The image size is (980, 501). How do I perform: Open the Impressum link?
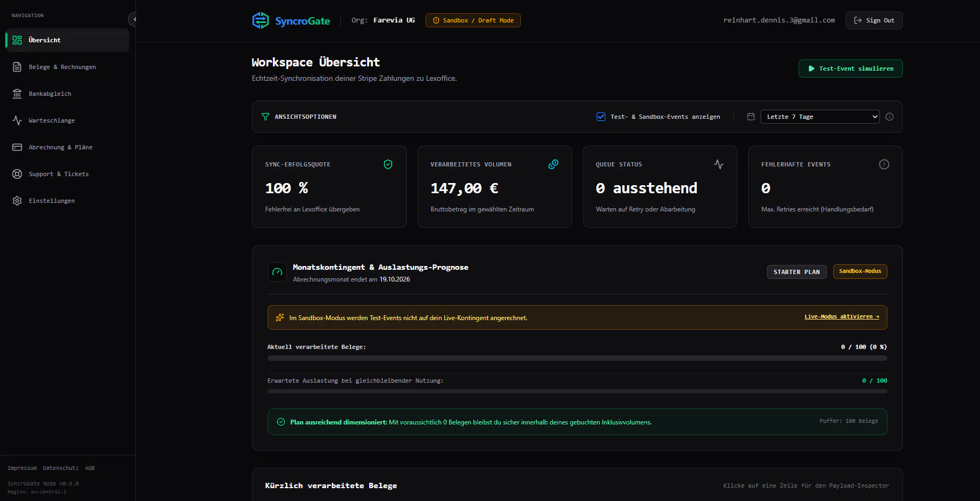click(22, 468)
